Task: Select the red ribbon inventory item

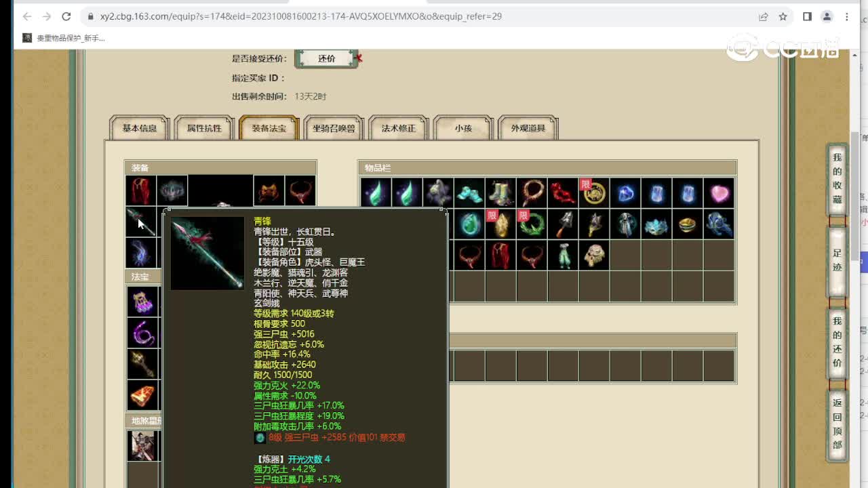Action: tap(562, 192)
